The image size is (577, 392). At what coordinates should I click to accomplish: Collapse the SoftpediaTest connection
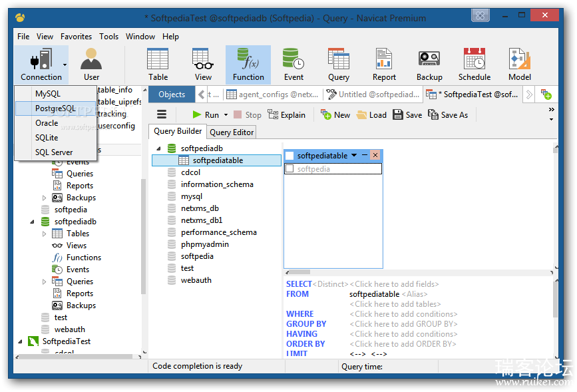point(20,341)
